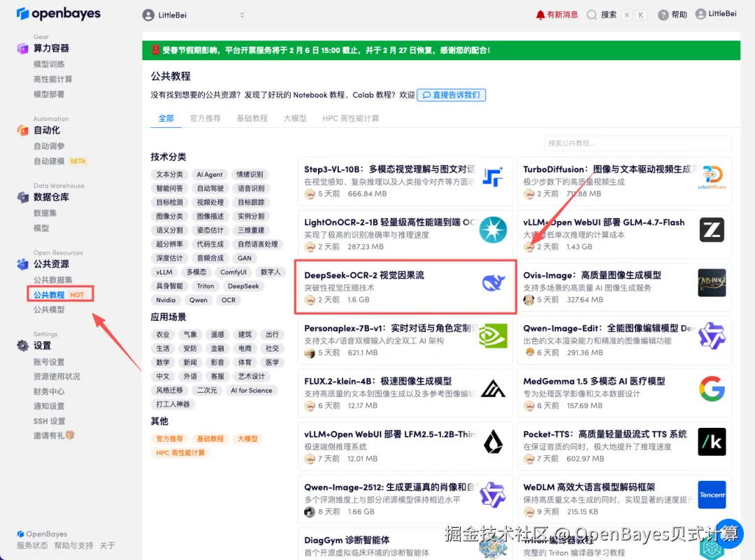Click the 直接告诉我们 feedback button
The image size is (755, 560).
pos(451,96)
